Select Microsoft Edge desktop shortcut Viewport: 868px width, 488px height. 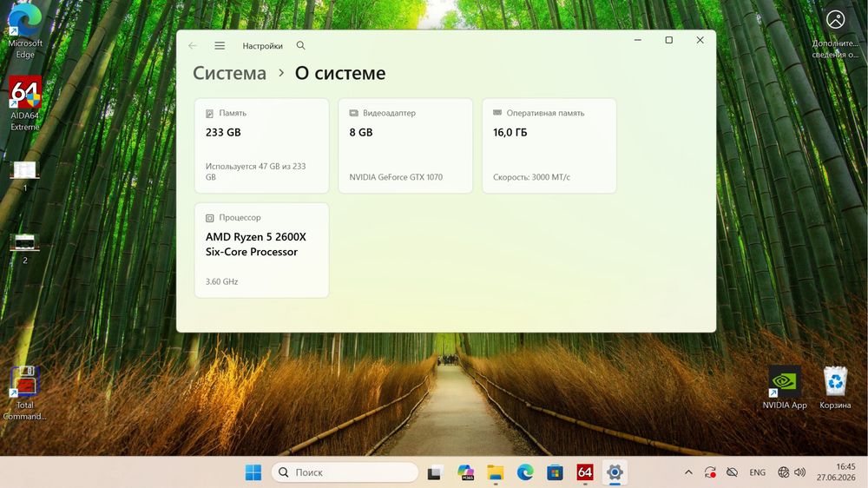point(25,30)
